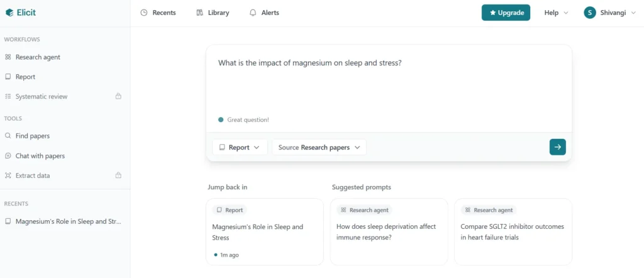Image resolution: width=644 pixels, height=278 pixels.
Task: Open the Recents tab
Action: click(x=158, y=13)
